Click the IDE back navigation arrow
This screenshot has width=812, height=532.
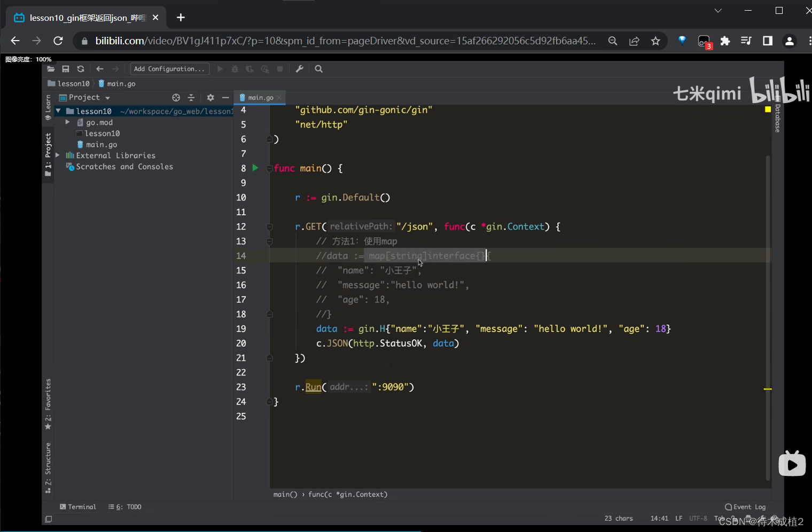click(100, 69)
